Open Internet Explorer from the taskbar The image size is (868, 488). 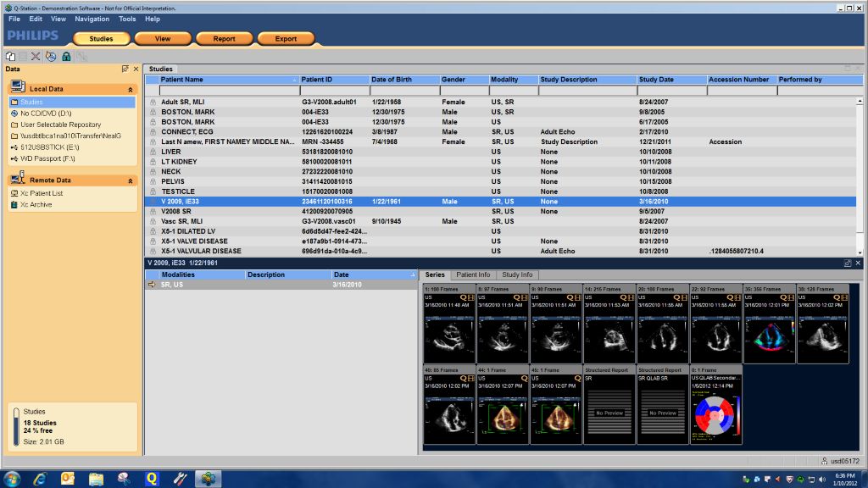tap(39, 479)
